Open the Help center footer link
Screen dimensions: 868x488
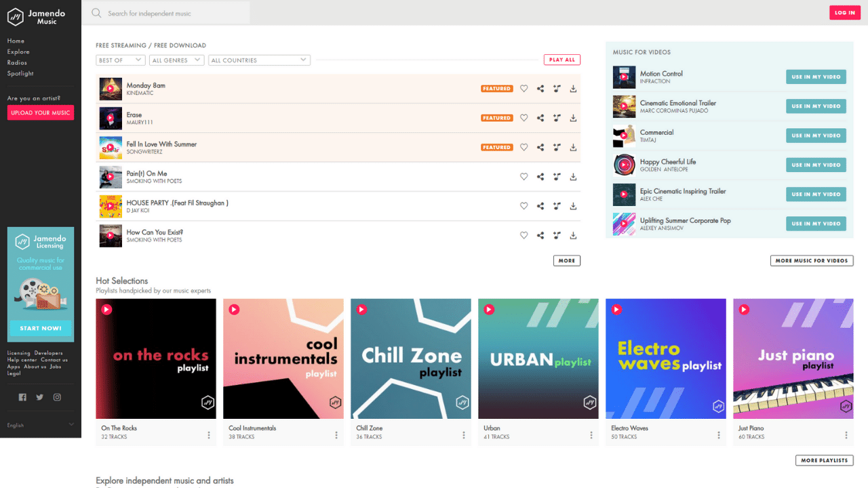(x=22, y=360)
